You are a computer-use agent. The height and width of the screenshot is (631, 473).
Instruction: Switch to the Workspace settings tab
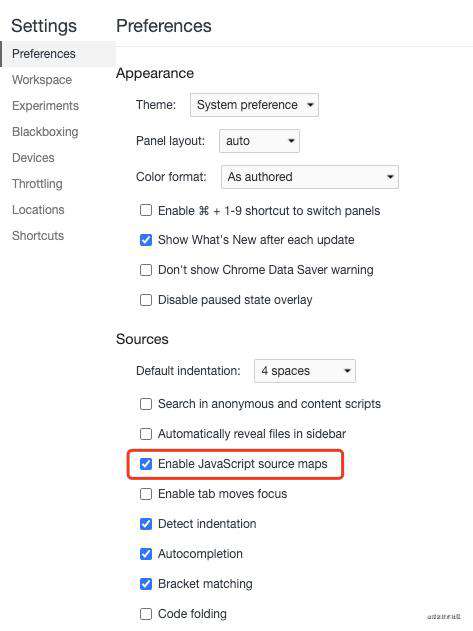pyautogui.click(x=42, y=80)
